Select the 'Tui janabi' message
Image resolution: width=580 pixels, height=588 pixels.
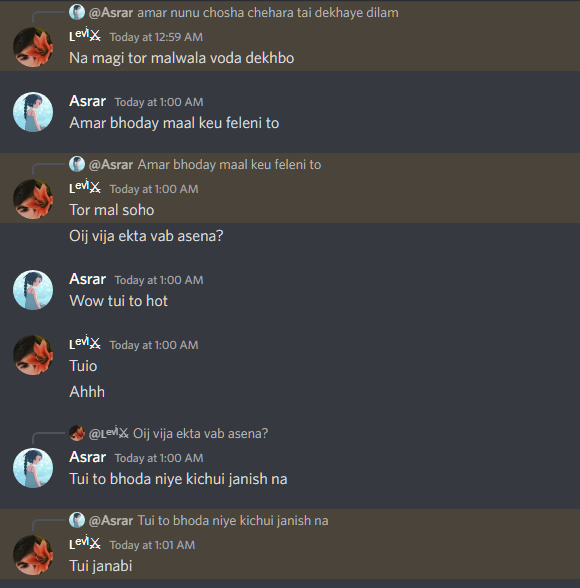pyautogui.click(x=100, y=566)
